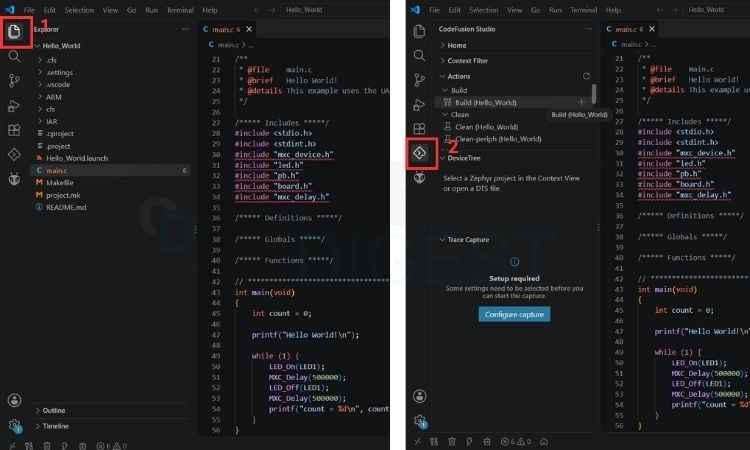750x450 pixels.
Task: Click remote indicator icon in left status bar
Action: (x=12, y=446)
